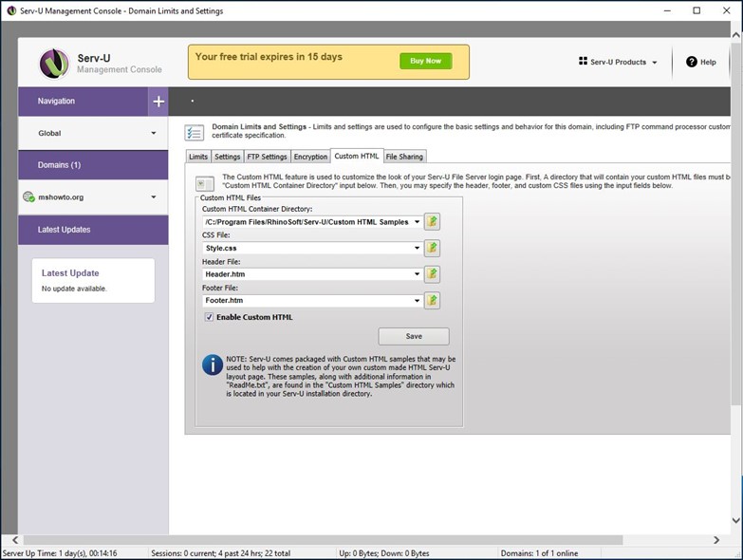Click the horizontal scrollbar right arrow
This screenshot has height=560, width=743.
pyautogui.click(x=716, y=540)
